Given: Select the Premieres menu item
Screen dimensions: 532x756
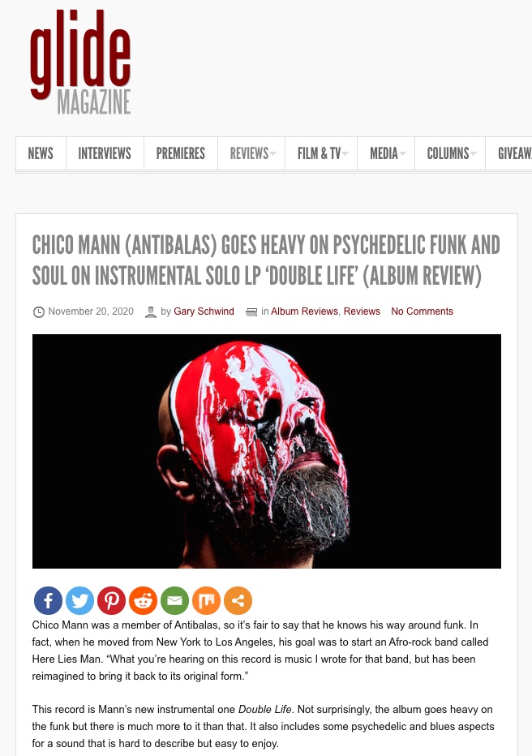Looking at the screenshot, I should click(181, 153).
